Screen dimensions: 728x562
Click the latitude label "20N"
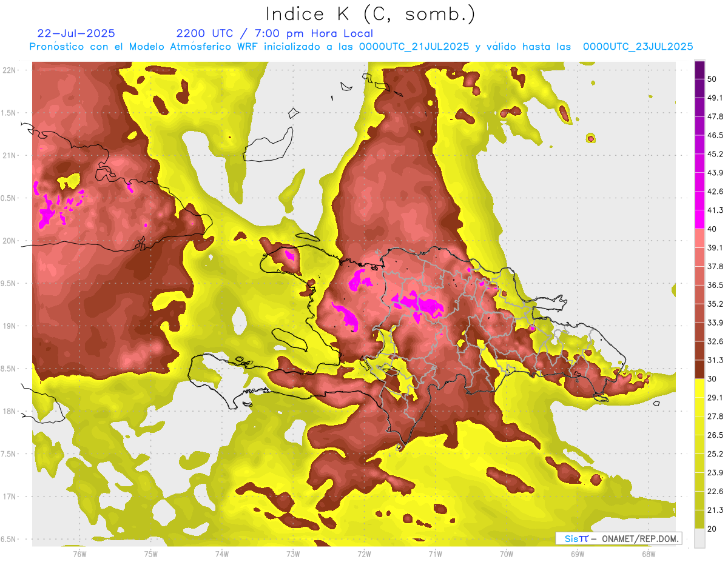(x=10, y=241)
